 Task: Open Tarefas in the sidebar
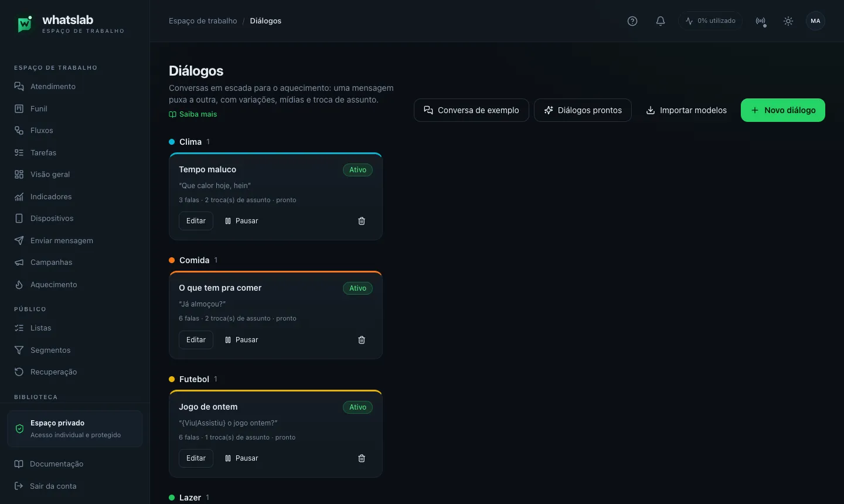point(75,152)
